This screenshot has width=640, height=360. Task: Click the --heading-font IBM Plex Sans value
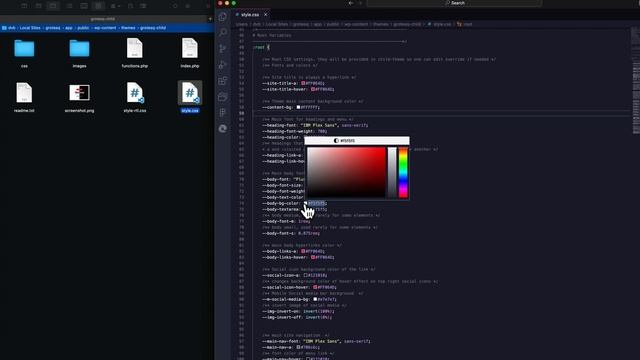(x=319, y=125)
